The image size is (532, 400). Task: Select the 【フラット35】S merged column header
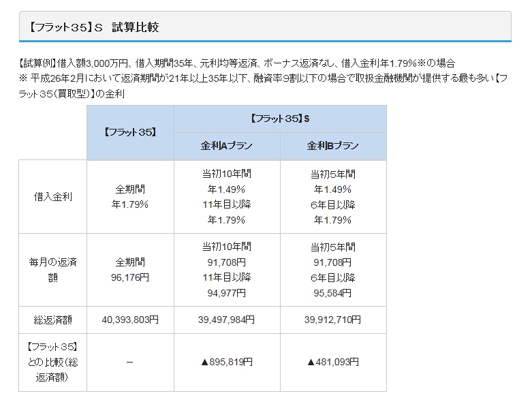[280, 119]
